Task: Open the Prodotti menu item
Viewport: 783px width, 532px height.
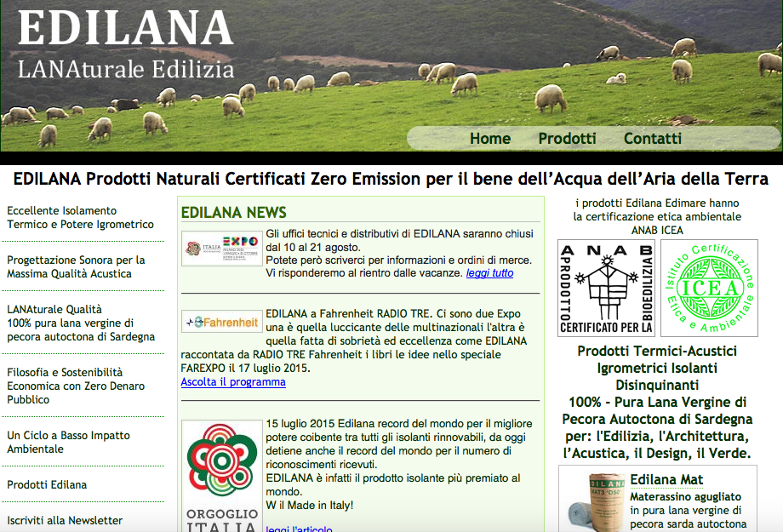Action: [568, 139]
